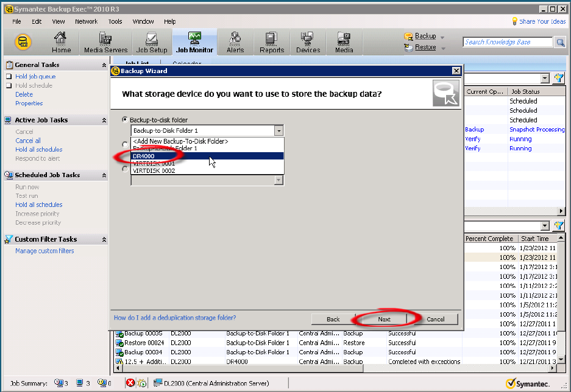This screenshot has width=571, height=392.
Task: Click the Job Status column header
Action: click(536, 92)
